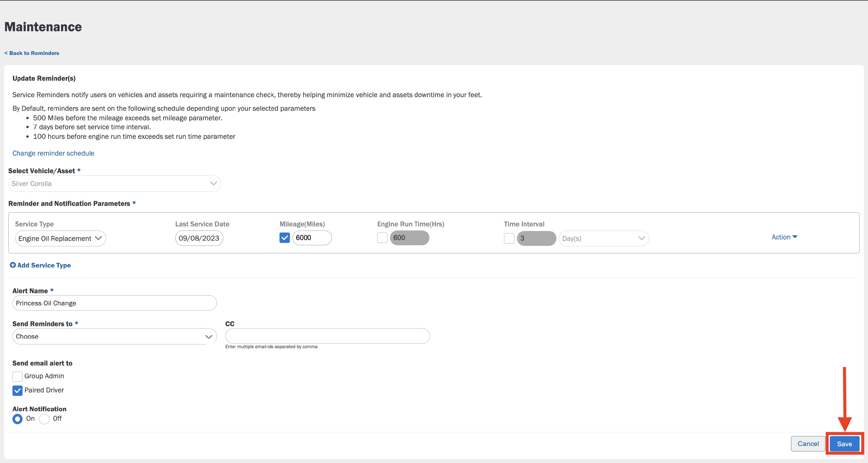
Task: Open the Change reminder schedule link
Action: 53,153
